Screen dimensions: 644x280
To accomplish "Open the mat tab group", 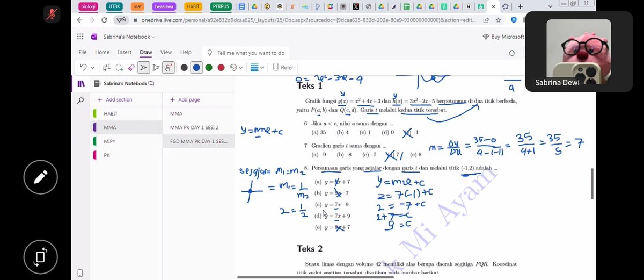I will point(137,7).
